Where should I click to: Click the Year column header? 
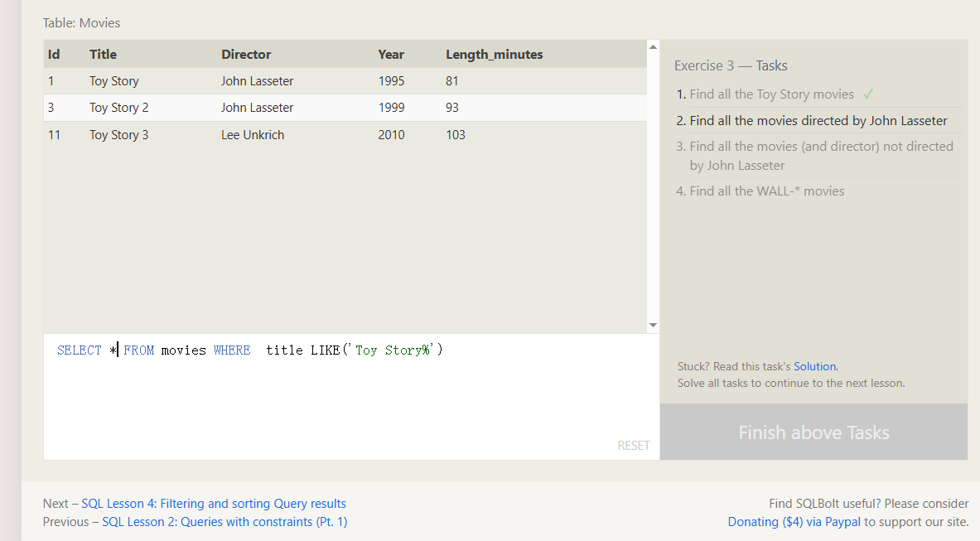coord(391,55)
